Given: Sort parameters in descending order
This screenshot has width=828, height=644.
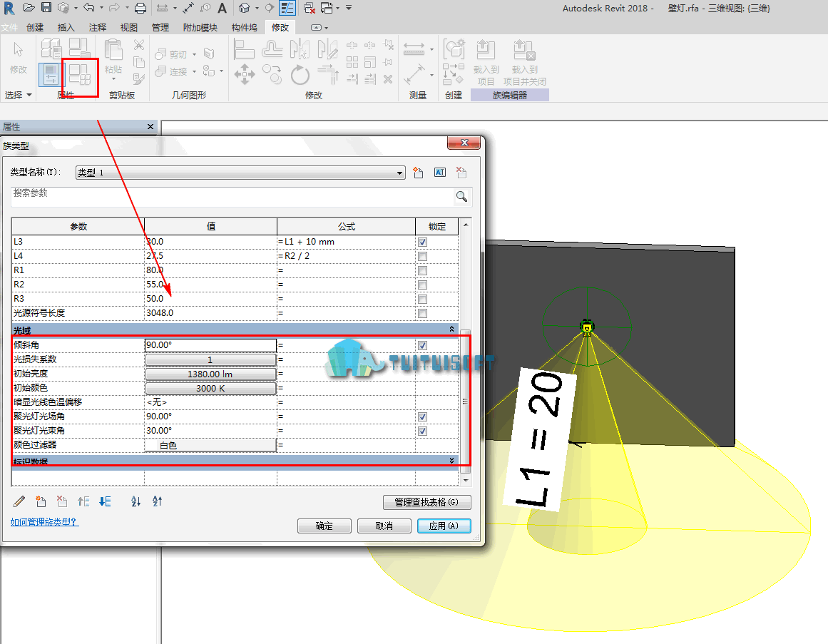Looking at the screenshot, I should (x=158, y=501).
